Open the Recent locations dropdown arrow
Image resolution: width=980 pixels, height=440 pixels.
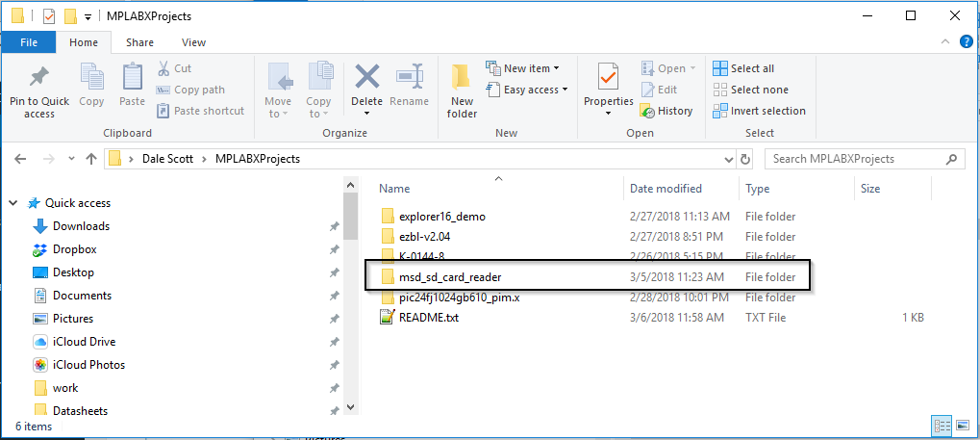point(70,159)
